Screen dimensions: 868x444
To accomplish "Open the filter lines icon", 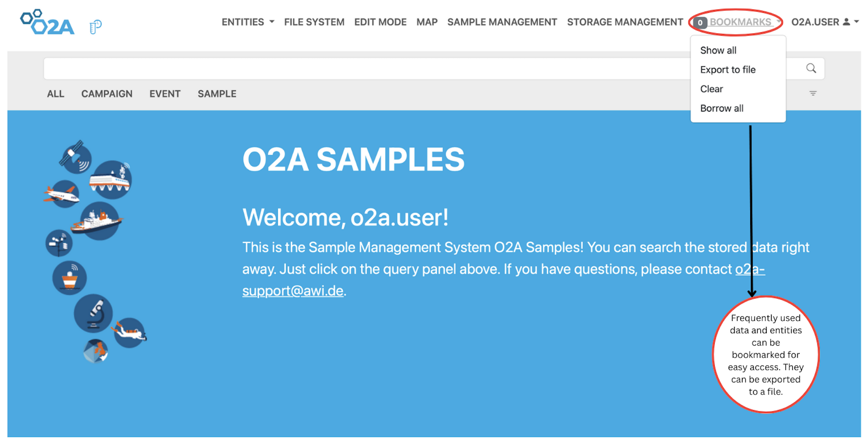I will tap(813, 93).
